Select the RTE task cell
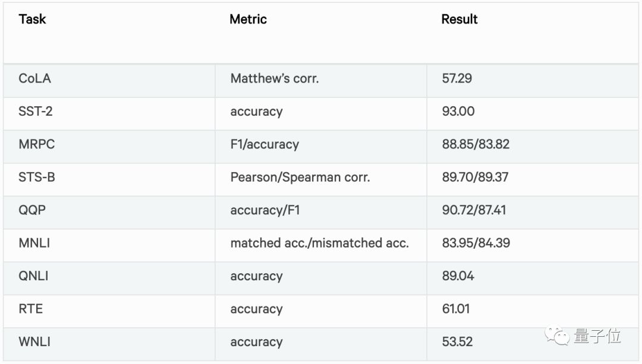 click(30, 309)
